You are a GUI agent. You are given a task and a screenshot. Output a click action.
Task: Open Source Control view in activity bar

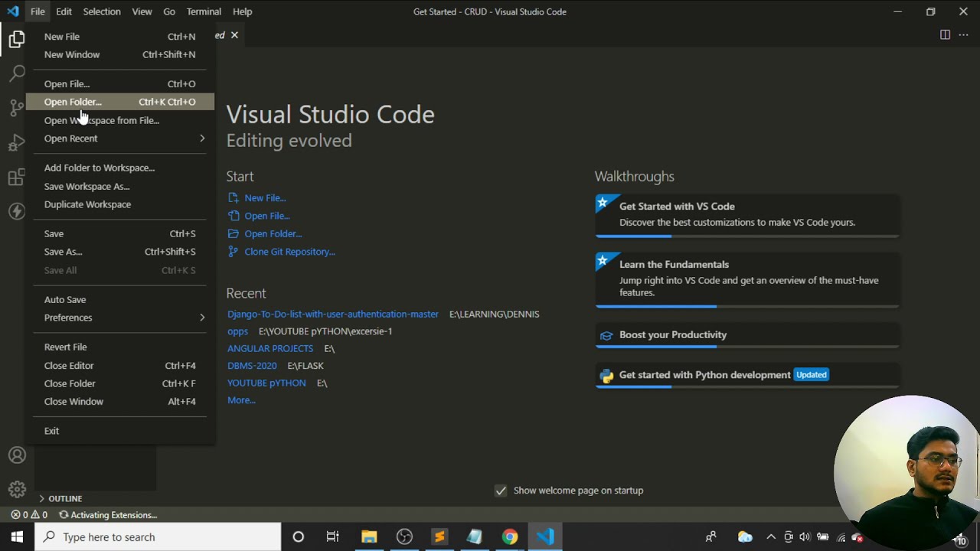[x=17, y=108]
